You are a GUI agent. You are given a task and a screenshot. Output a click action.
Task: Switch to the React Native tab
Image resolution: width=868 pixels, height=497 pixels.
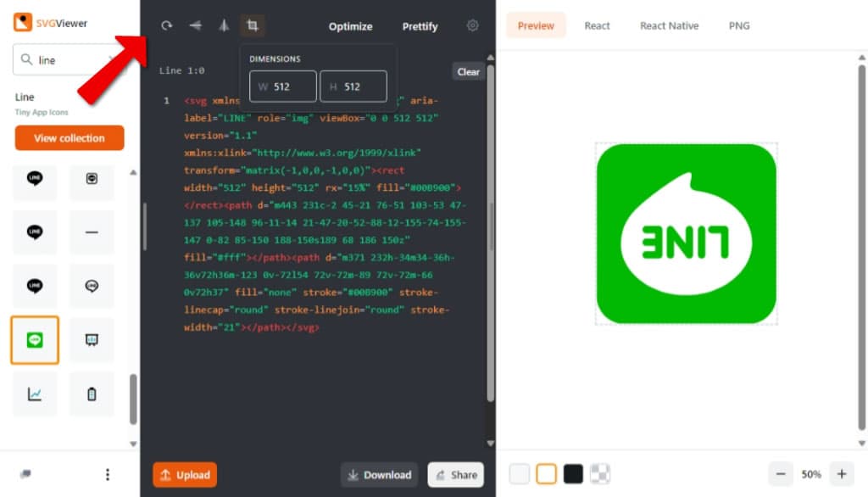(669, 25)
